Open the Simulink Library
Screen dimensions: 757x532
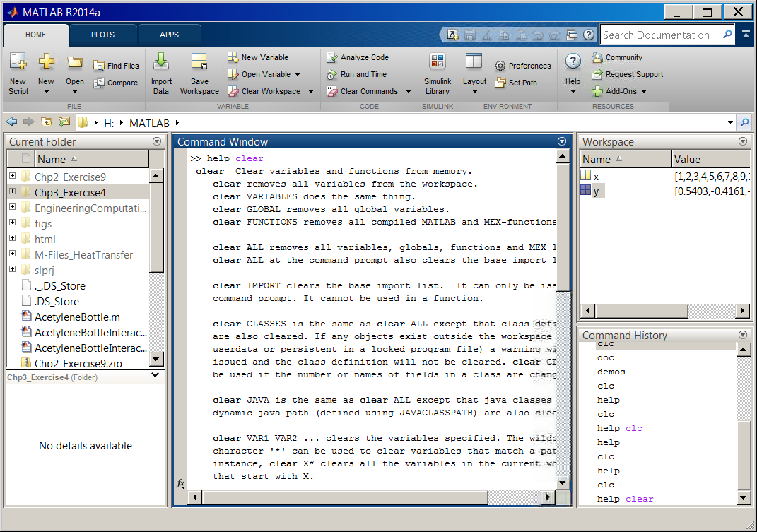click(438, 73)
